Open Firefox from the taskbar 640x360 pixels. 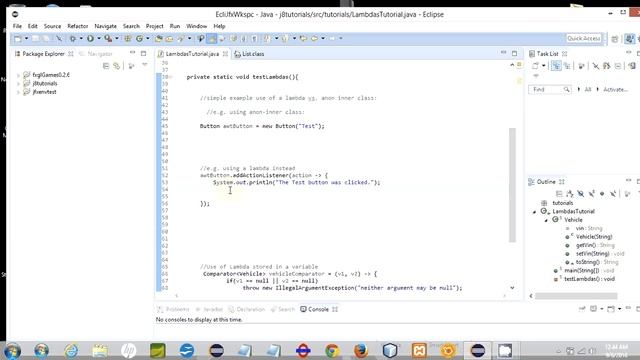coord(361,350)
